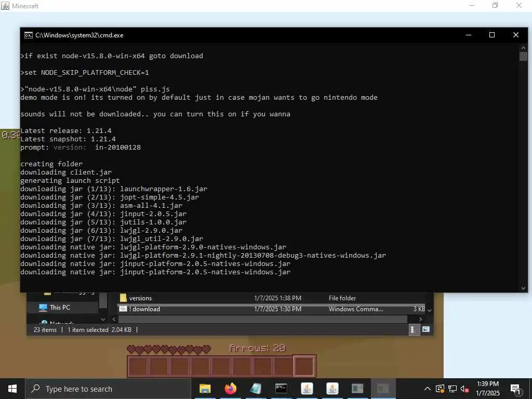Click the '23 items' status text
The height and width of the screenshot is (399, 532).
click(45, 330)
